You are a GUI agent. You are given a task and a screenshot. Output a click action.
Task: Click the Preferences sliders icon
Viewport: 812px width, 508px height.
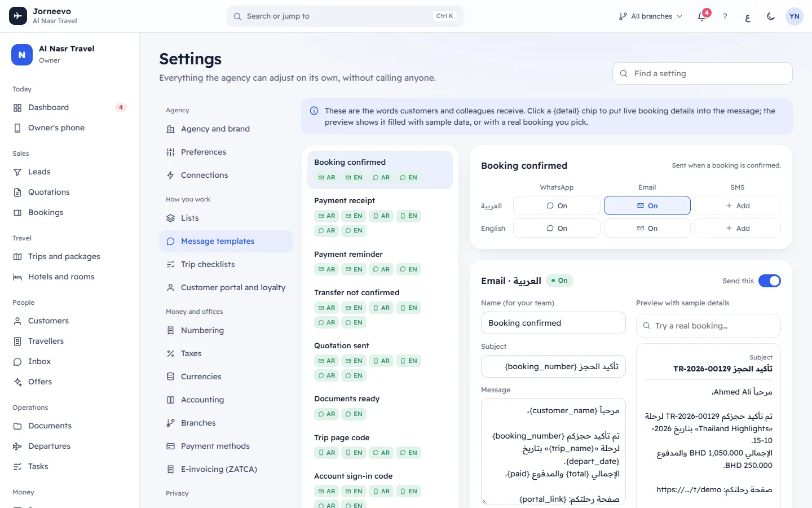(170, 152)
